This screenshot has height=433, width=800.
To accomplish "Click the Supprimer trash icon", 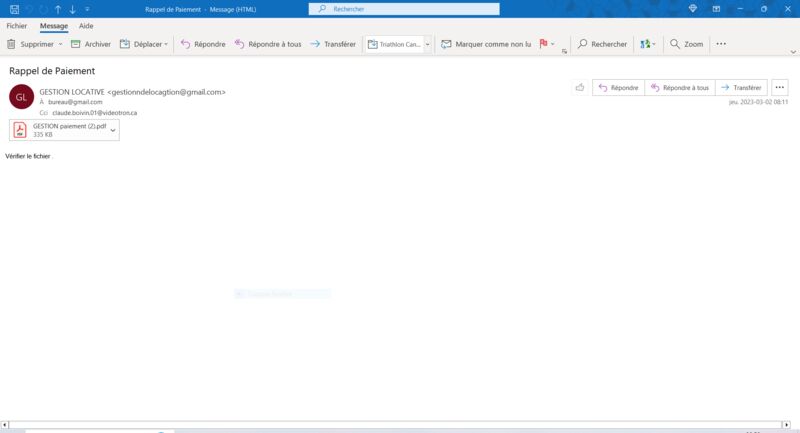I will [x=11, y=44].
